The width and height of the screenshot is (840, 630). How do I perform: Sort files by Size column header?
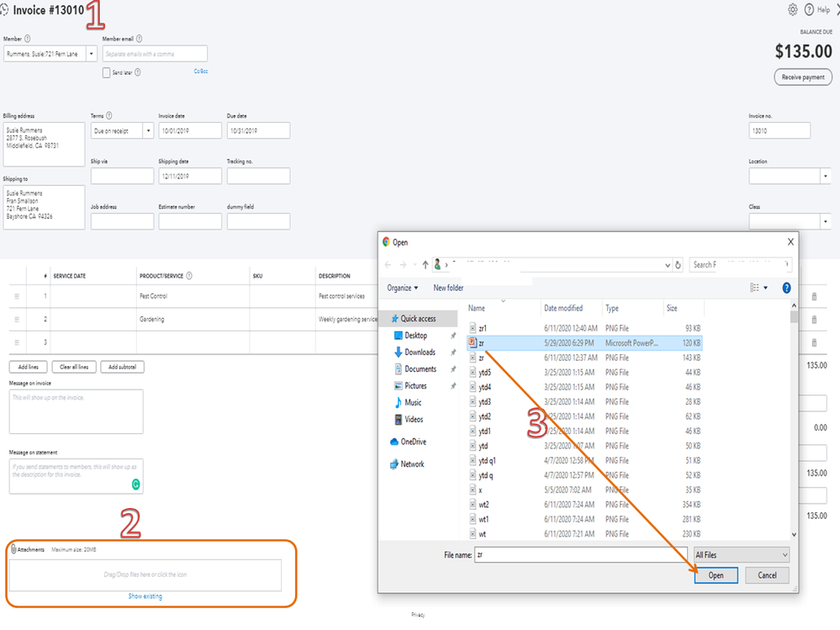(672, 308)
